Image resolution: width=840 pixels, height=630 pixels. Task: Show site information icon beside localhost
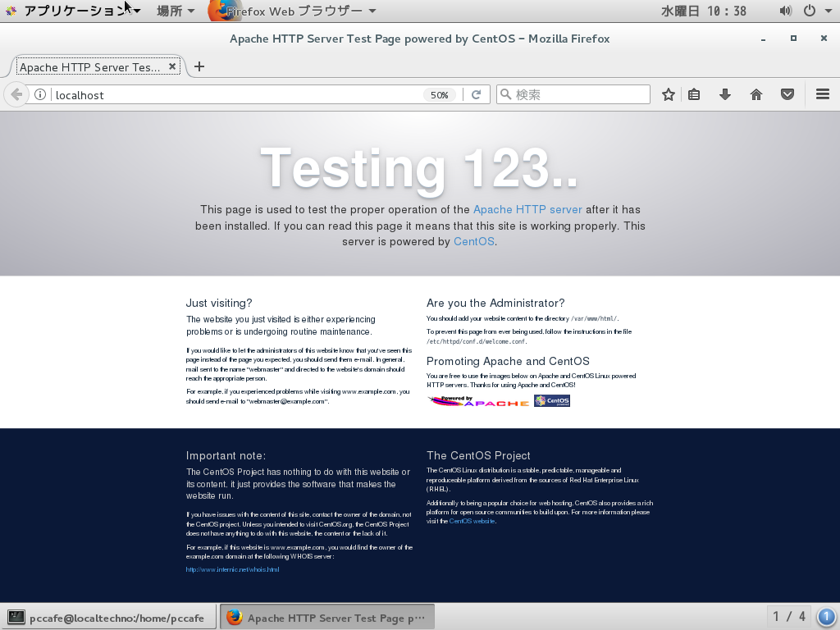tap(39, 95)
